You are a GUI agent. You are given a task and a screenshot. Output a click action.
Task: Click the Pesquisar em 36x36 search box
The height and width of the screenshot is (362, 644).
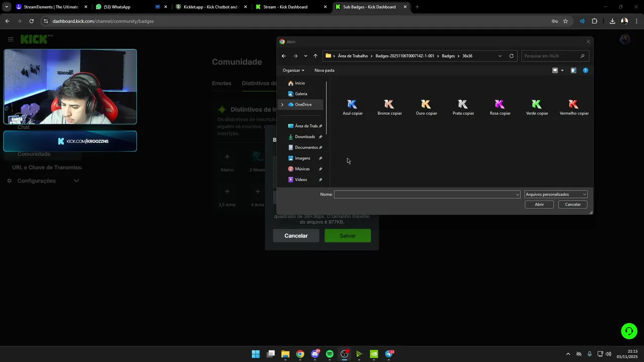point(555,56)
